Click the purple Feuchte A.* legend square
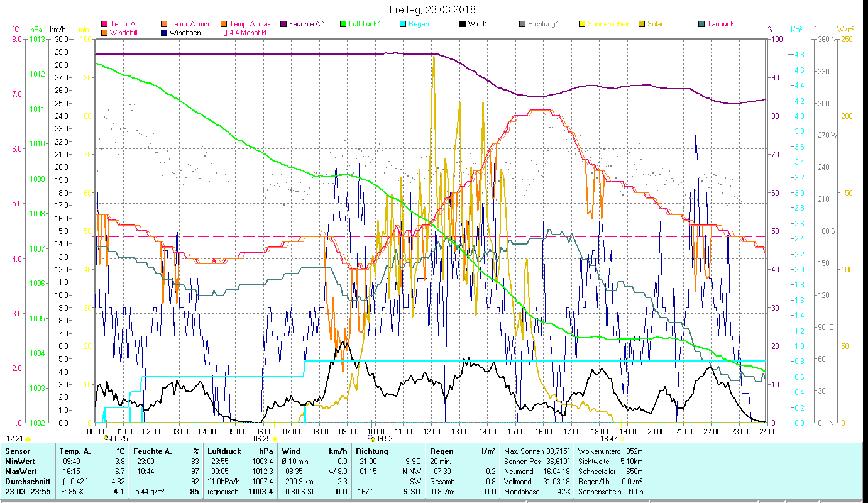The height and width of the screenshot is (503, 868). 283,25
